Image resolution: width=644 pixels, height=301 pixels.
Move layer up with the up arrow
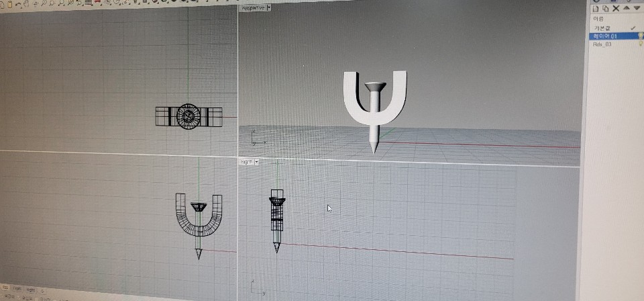pos(627,8)
